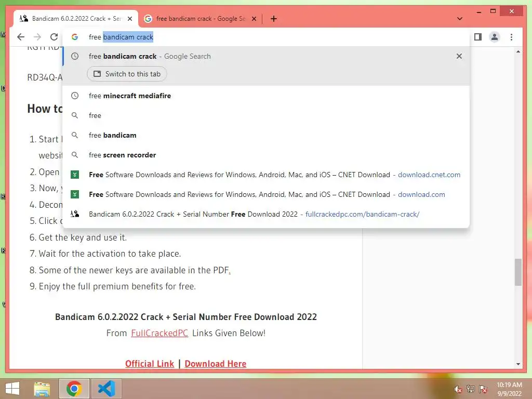Click page scrollbar down arrow
Image resolution: width=532 pixels, height=399 pixels.
pyautogui.click(x=518, y=364)
